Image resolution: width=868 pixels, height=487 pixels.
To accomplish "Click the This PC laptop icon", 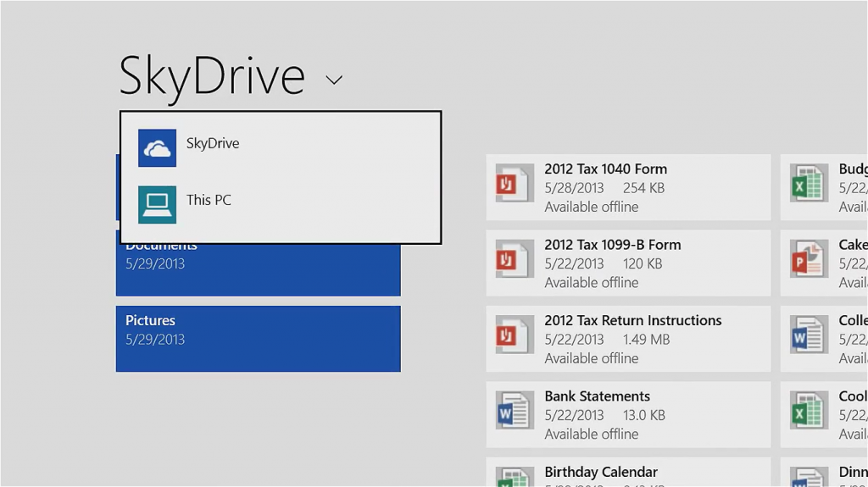I will (x=157, y=204).
